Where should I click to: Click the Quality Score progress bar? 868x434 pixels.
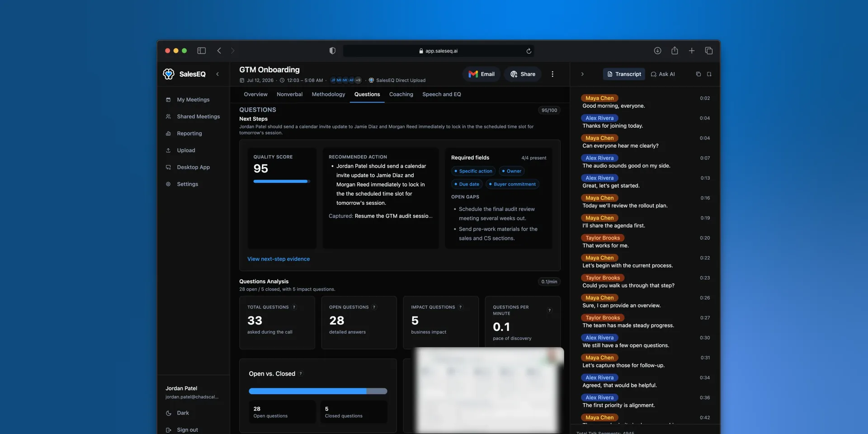pyautogui.click(x=282, y=181)
